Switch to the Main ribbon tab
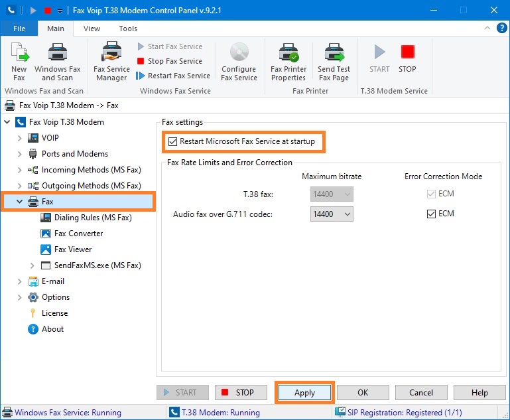Image resolution: width=510 pixels, height=420 pixels. click(56, 29)
